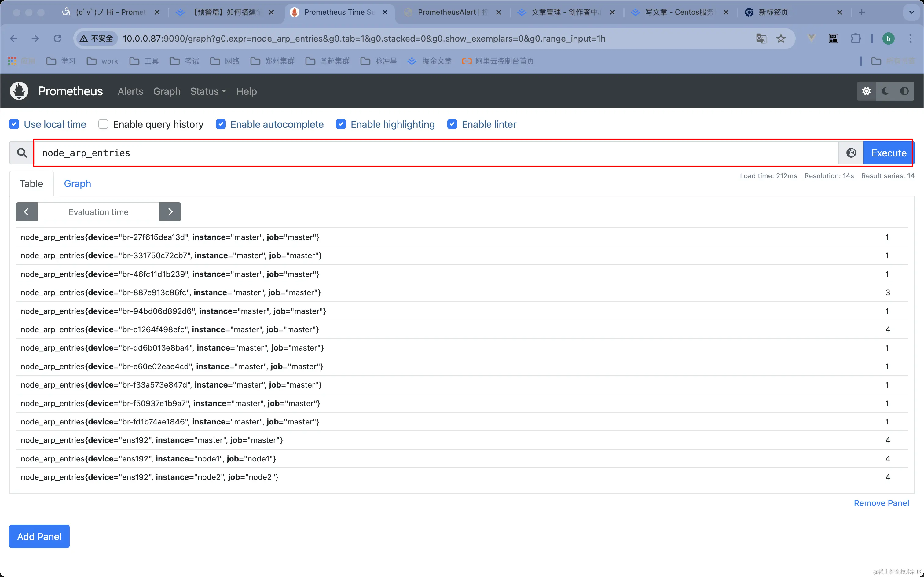
Task: Click the Prometheus flame logo icon
Action: click(19, 91)
